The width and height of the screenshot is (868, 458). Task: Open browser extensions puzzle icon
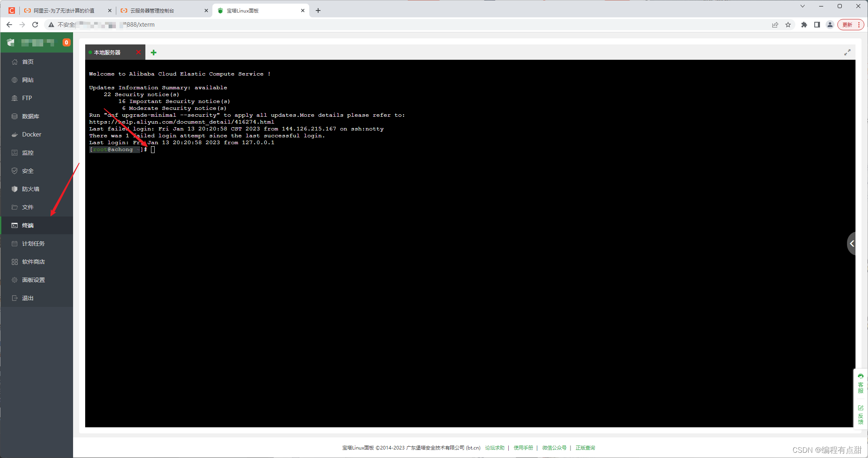click(x=804, y=25)
